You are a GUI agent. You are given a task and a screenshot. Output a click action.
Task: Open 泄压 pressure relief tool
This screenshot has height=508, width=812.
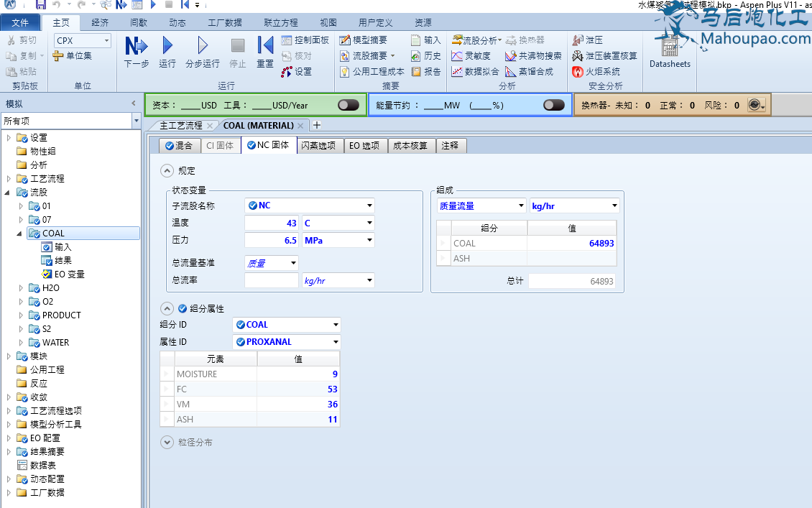click(587, 40)
